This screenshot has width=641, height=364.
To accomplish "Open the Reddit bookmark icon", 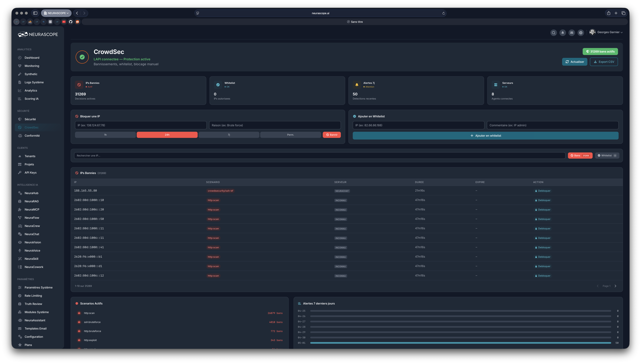I will [x=77, y=22].
